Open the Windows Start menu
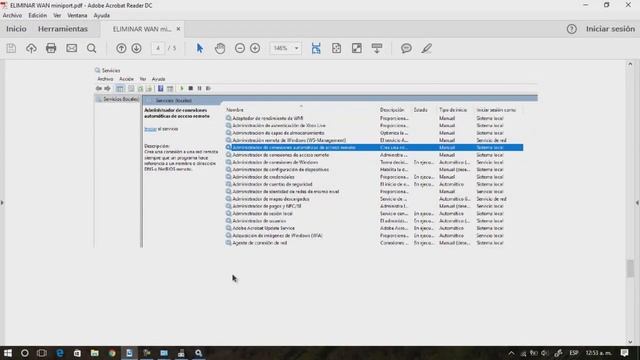This screenshot has width=640, height=360. click(8, 353)
